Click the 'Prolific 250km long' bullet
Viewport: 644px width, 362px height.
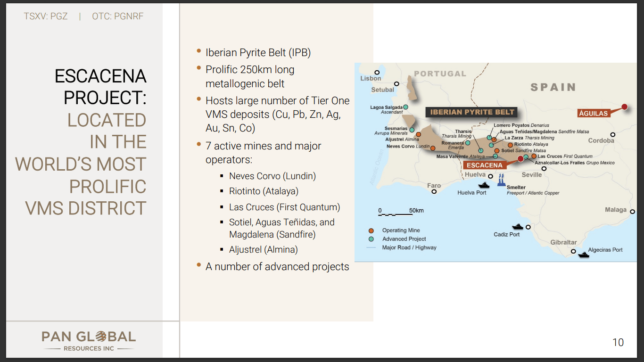pyautogui.click(x=250, y=70)
